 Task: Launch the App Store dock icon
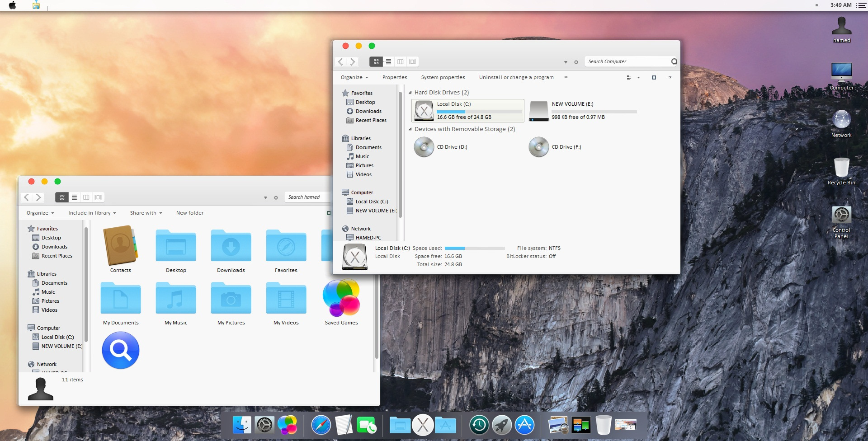coord(524,425)
